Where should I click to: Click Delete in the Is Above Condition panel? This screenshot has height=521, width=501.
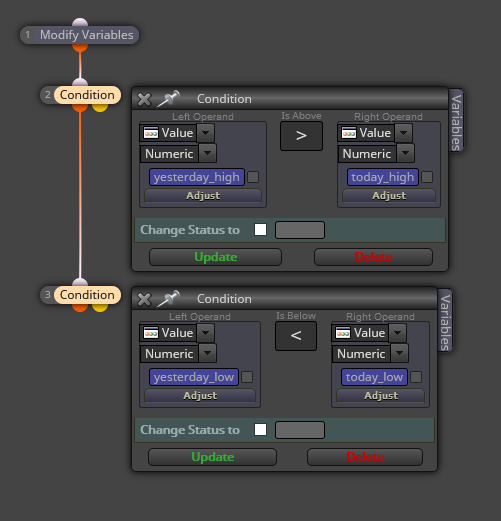[x=373, y=257]
